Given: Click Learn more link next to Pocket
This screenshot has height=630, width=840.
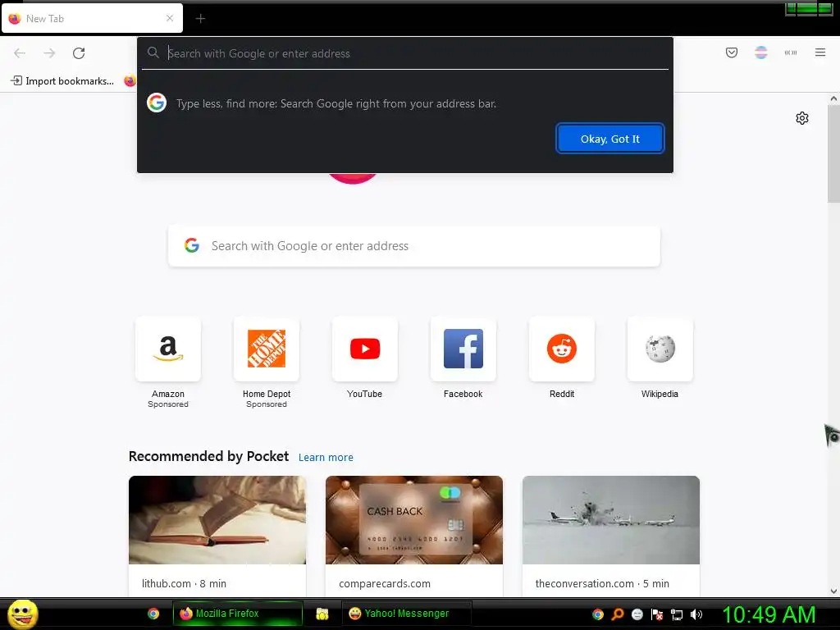Looking at the screenshot, I should click(326, 458).
